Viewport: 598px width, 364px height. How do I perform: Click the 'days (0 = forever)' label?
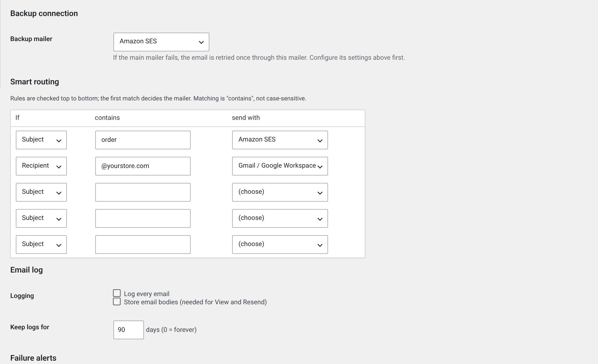pos(171,330)
